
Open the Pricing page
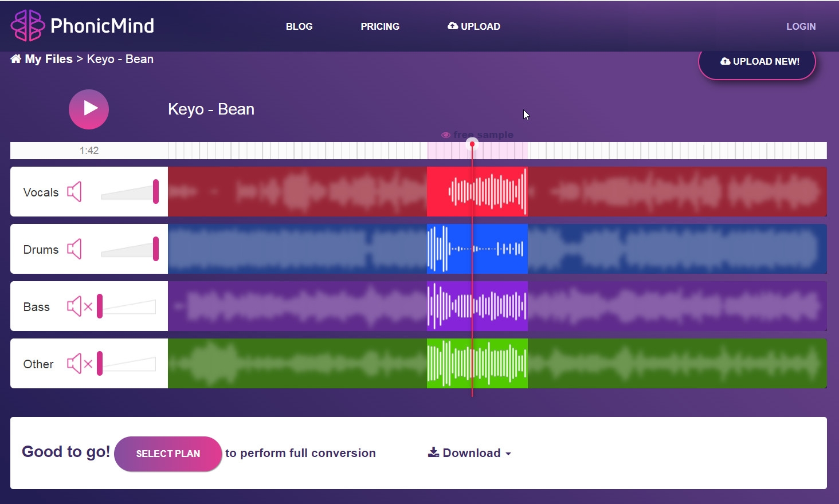(x=380, y=26)
